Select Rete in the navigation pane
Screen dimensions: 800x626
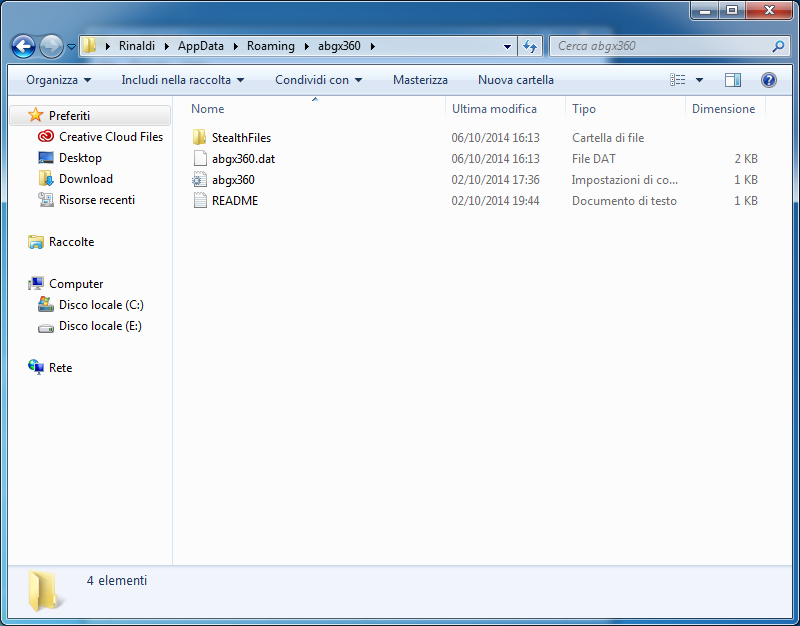tap(60, 368)
